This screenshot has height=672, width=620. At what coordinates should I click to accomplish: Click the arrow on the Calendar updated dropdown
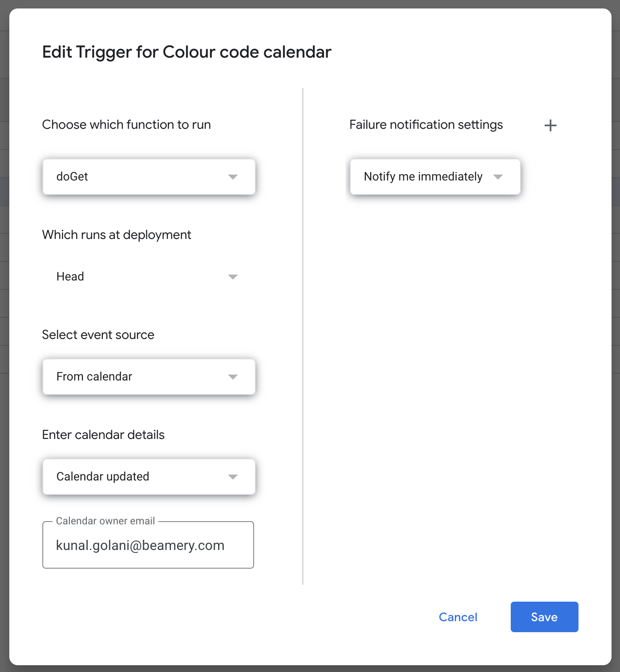233,477
